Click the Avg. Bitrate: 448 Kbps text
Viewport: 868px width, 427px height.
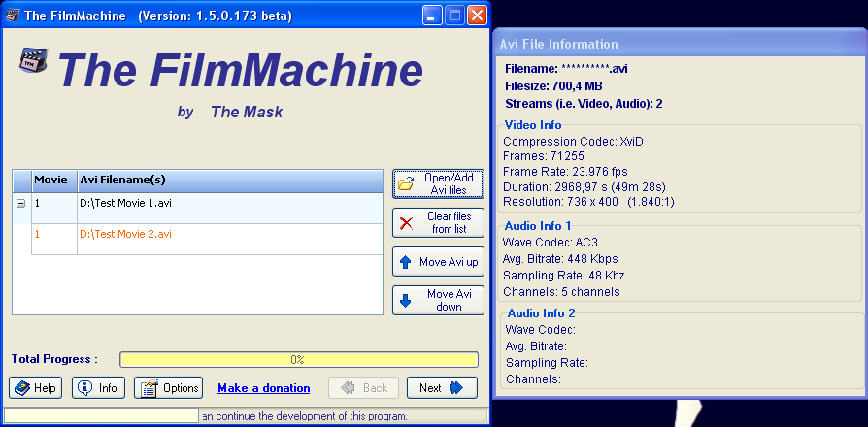point(560,259)
